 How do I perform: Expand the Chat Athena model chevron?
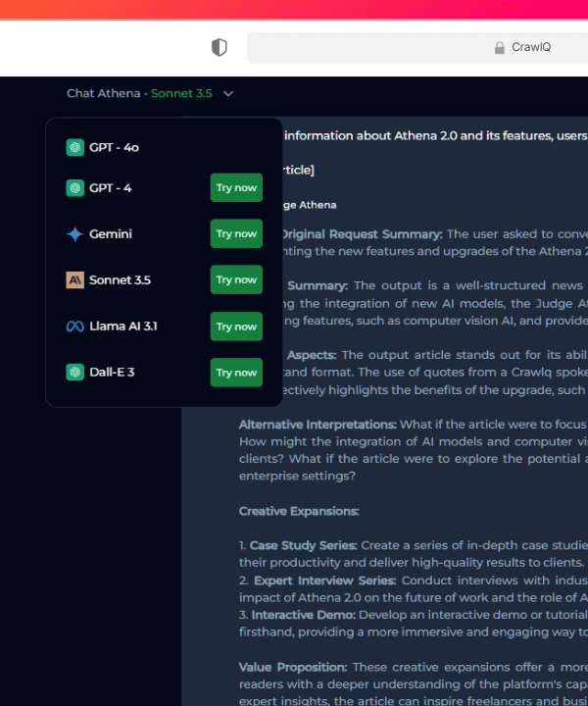click(228, 94)
